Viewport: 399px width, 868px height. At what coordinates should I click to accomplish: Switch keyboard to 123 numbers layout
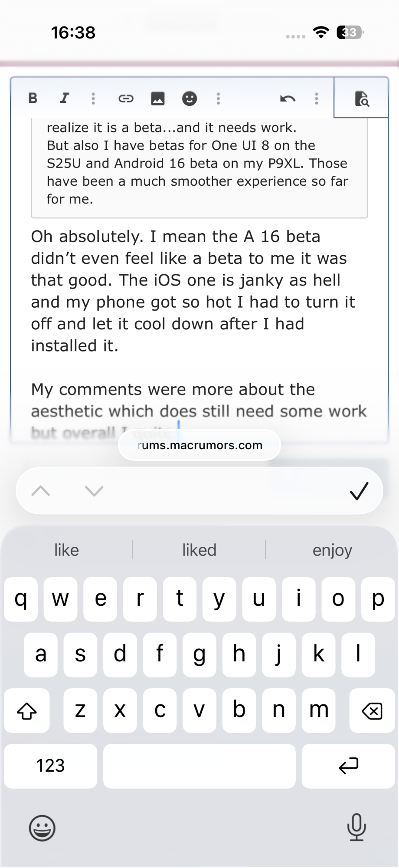(51, 766)
